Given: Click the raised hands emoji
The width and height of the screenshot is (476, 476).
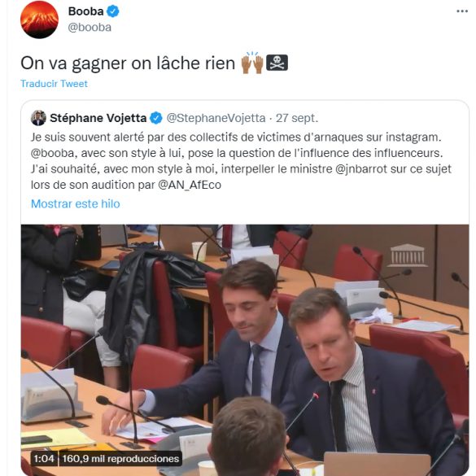Looking at the screenshot, I should point(252,63).
